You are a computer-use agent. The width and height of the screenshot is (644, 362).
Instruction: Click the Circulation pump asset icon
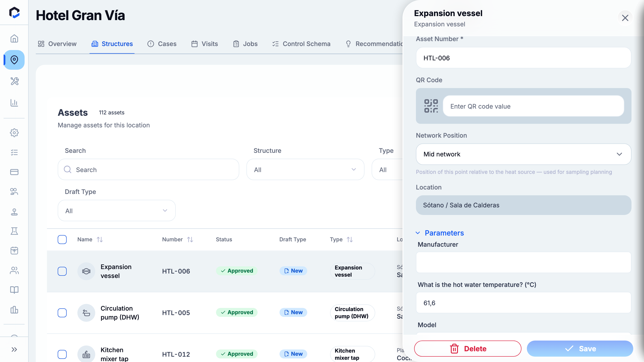click(86, 313)
